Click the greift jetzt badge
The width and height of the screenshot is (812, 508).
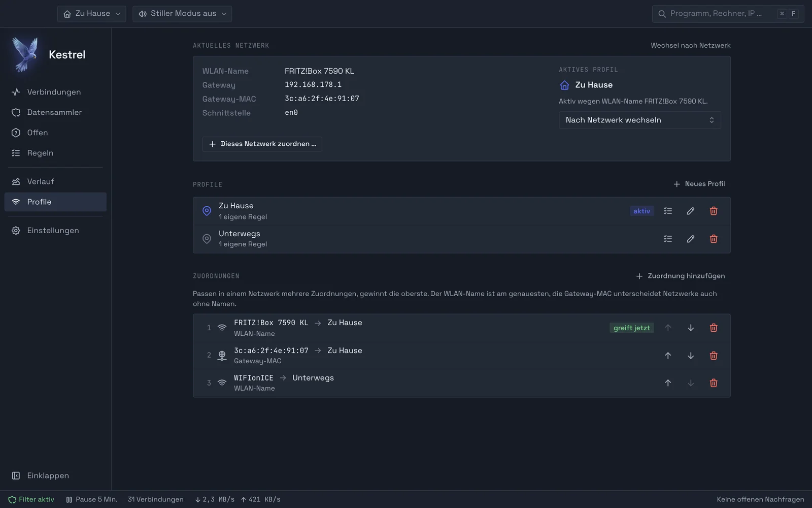631,328
